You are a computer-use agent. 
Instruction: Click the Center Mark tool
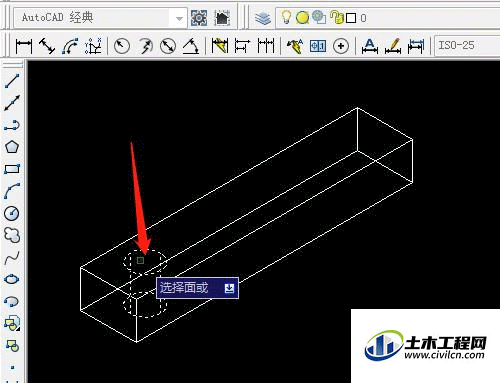click(341, 46)
